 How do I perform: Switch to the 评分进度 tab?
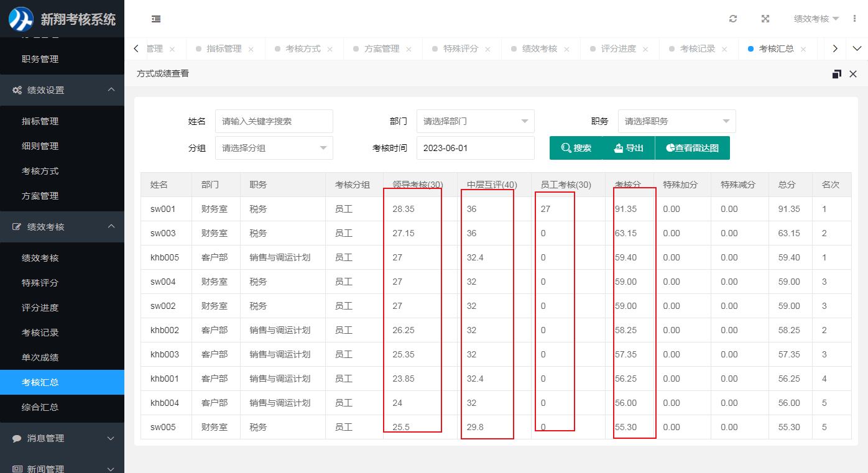(x=618, y=48)
